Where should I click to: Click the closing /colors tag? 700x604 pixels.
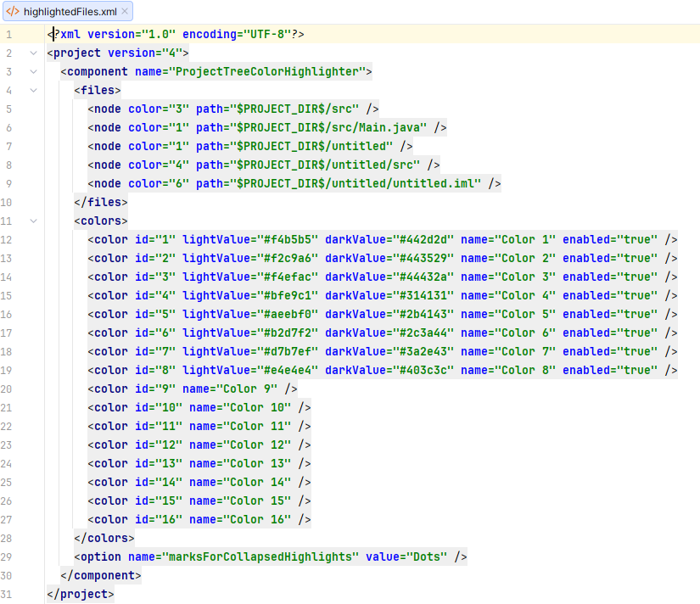(x=104, y=539)
